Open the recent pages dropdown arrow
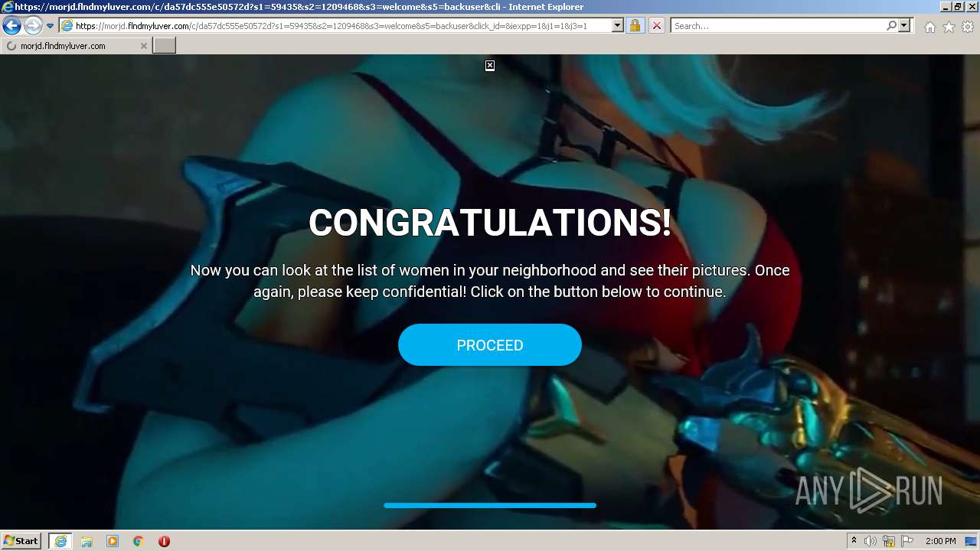This screenshot has width=980, height=551. point(50,26)
